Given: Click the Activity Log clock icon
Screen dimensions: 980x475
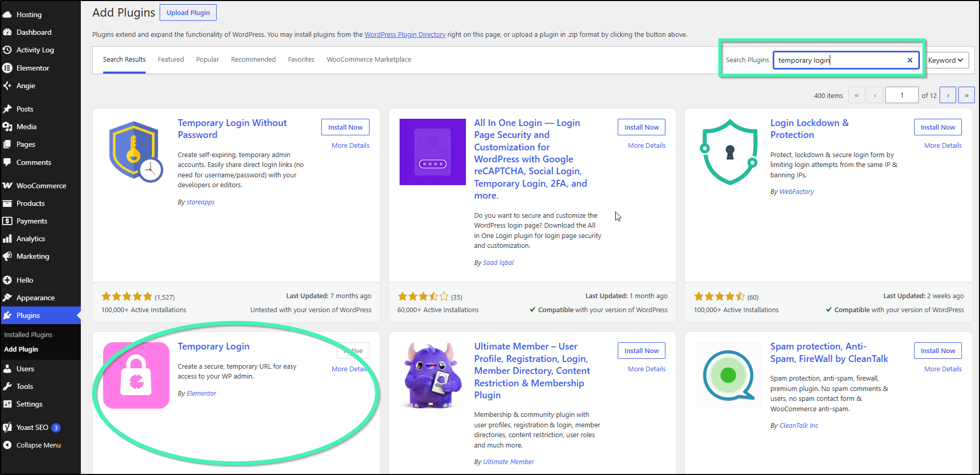Looking at the screenshot, I should [x=7, y=50].
